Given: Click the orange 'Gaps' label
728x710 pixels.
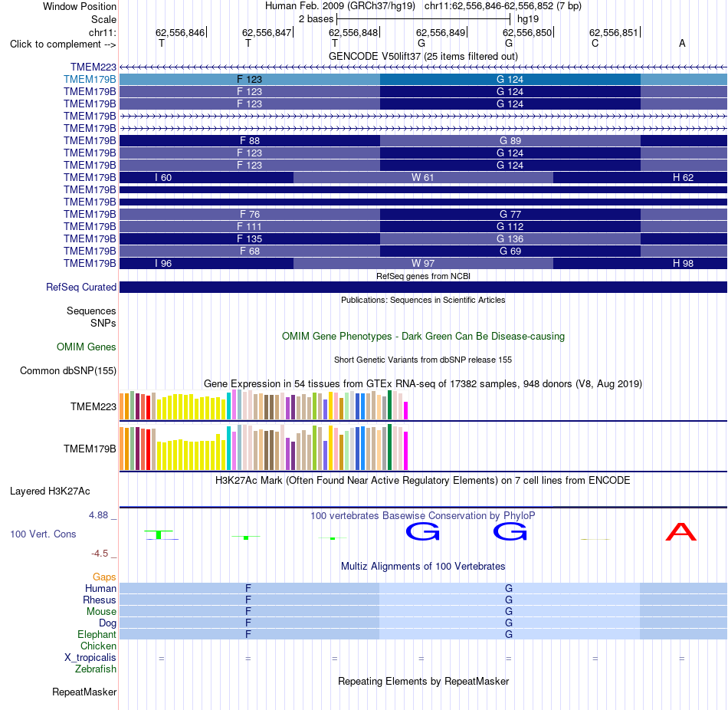Looking at the screenshot, I should pos(104,577).
